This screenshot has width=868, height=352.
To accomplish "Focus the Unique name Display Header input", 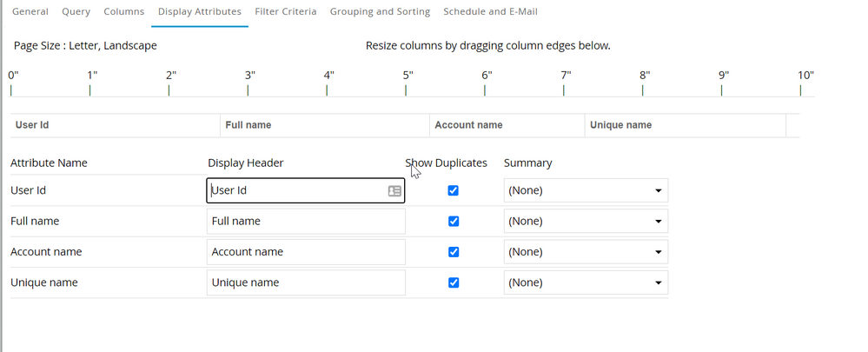I will pos(306,282).
